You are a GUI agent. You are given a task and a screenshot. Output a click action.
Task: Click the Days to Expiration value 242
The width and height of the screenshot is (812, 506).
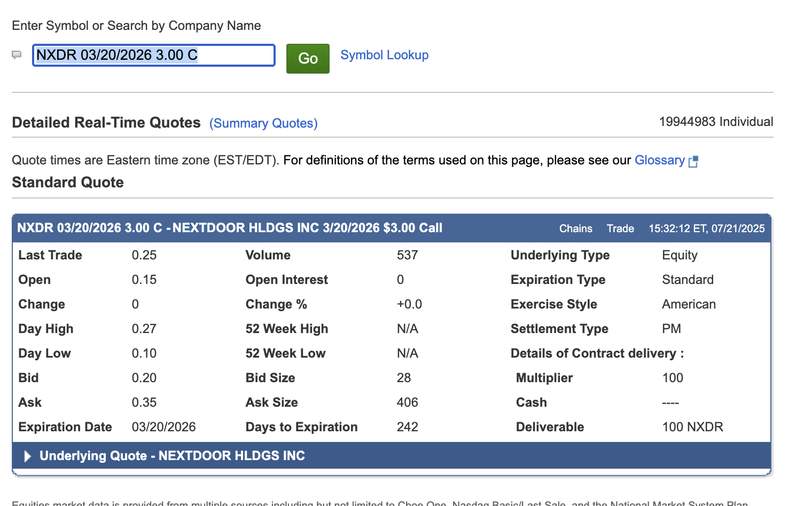point(408,427)
